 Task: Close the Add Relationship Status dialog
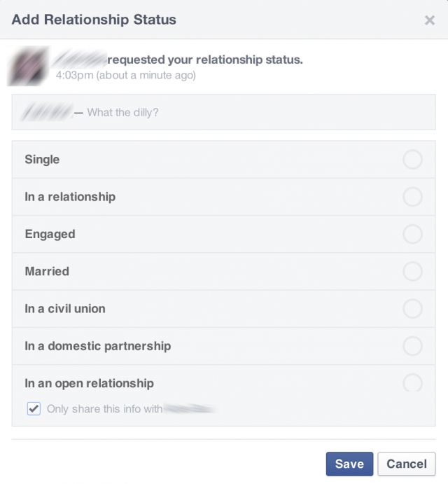click(x=430, y=20)
